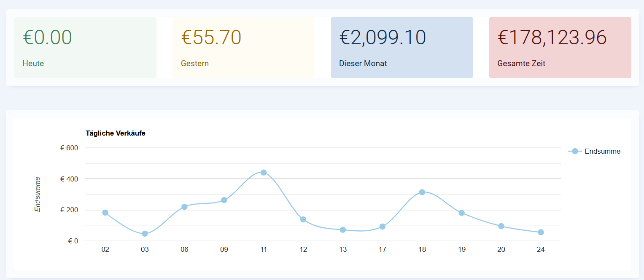Click the peak data point at day 11
This screenshot has width=644, height=280.
[x=264, y=173]
